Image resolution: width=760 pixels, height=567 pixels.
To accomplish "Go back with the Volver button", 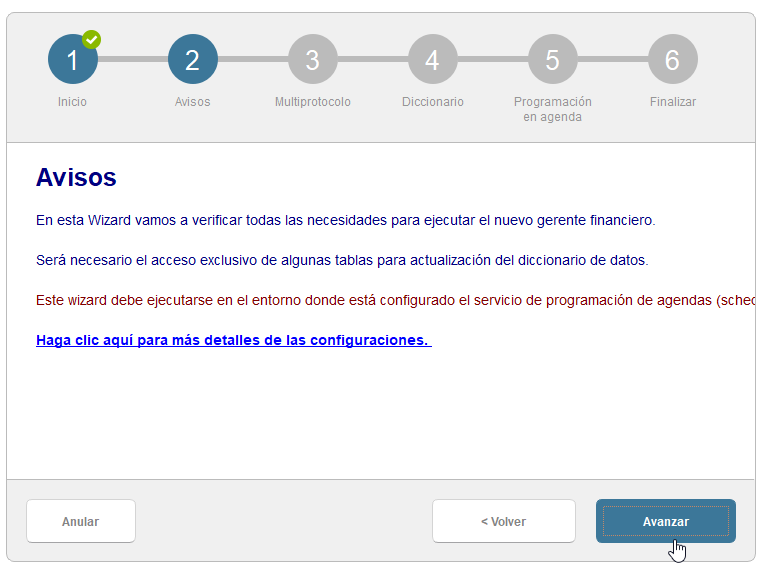I will click(504, 521).
